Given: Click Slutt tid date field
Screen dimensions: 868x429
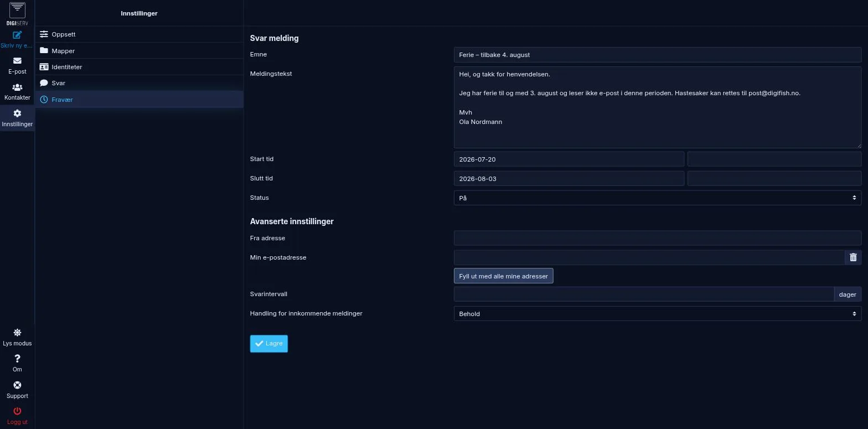Looking at the screenshot, I should pyautogui.click(x=569, y=178).
